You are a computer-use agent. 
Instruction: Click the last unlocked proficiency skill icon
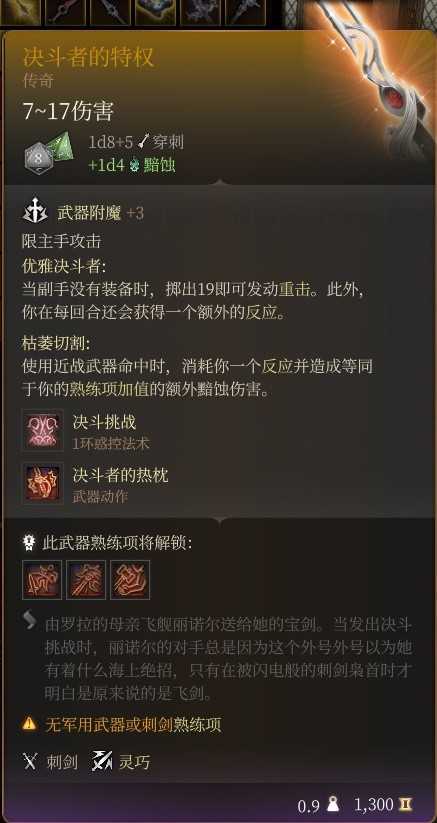coord(130,579)
